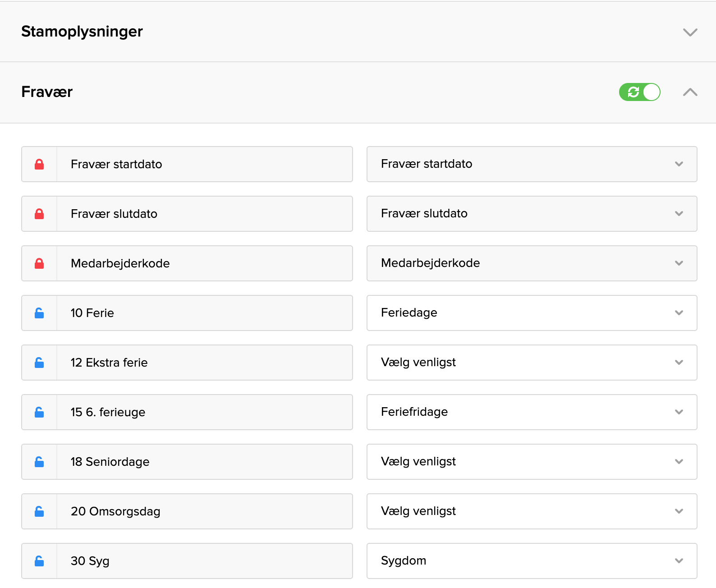
Task: Click the blue unlock icon beside 15 6. ferieuge
Action: click(x=39, y=412)
